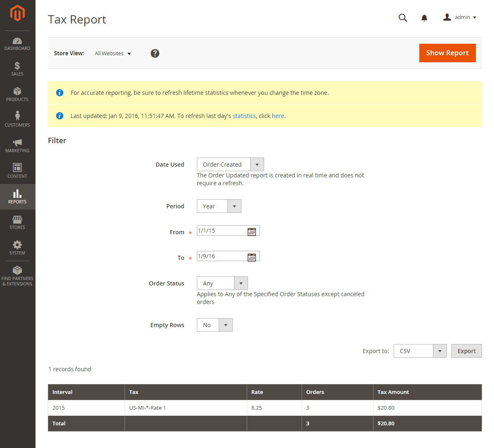This screenshot has height=448, width=494.
Task: Open the Stores sidebar menu
Action: point(17,222)
